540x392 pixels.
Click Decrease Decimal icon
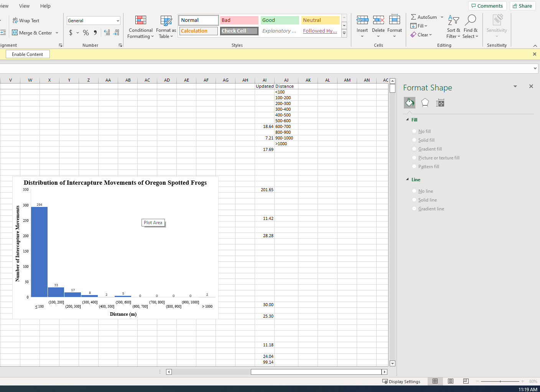click(116, 33)
